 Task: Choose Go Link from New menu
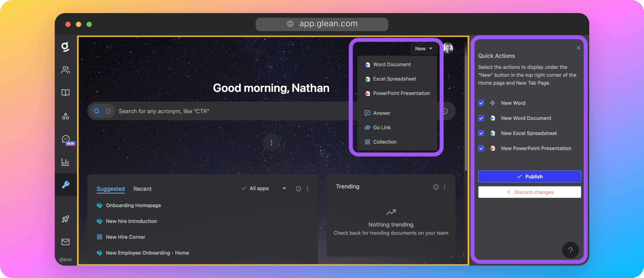click(x=382, y=127)
